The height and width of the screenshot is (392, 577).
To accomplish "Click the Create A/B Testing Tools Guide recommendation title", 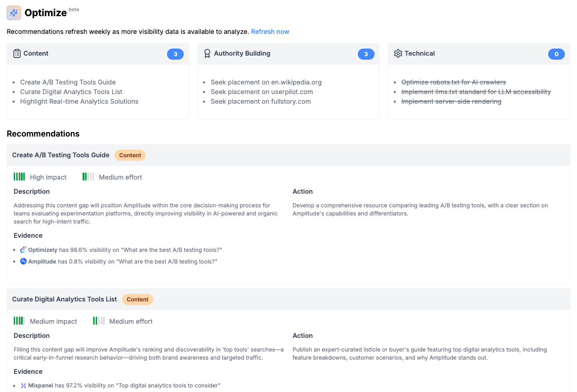I will coord(61,155).
